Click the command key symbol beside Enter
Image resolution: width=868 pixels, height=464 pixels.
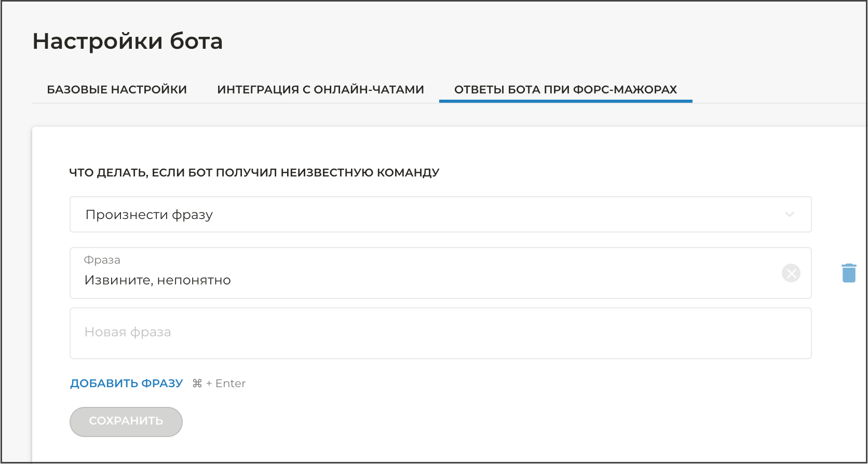(x=197, y=384)
